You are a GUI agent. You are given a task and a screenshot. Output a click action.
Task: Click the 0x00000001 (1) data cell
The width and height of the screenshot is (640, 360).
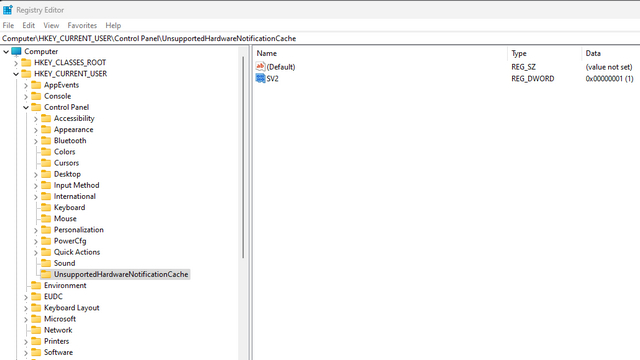609,78
